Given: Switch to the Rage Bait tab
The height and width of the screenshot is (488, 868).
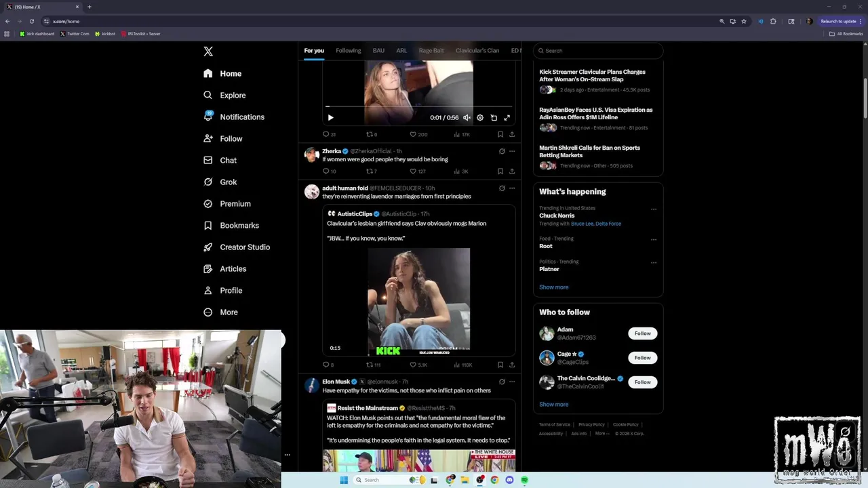Looking at the screenshot, I should click(431, 50).
